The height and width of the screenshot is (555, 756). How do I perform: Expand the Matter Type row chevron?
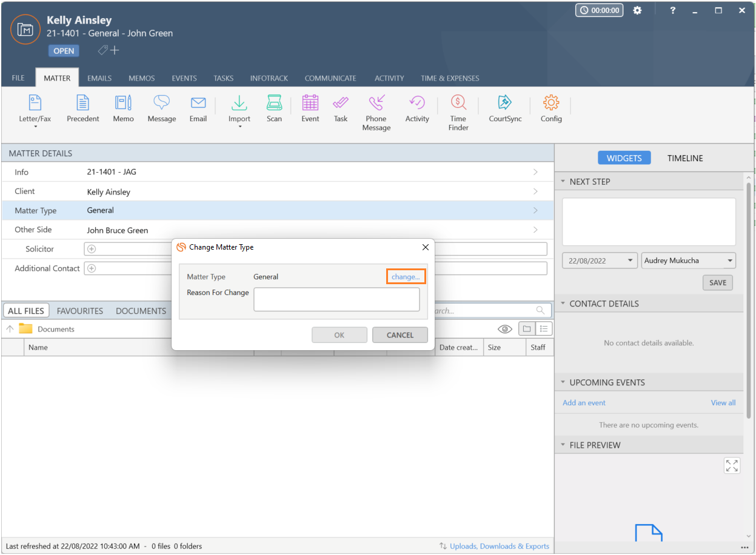(x=535, y=210)
